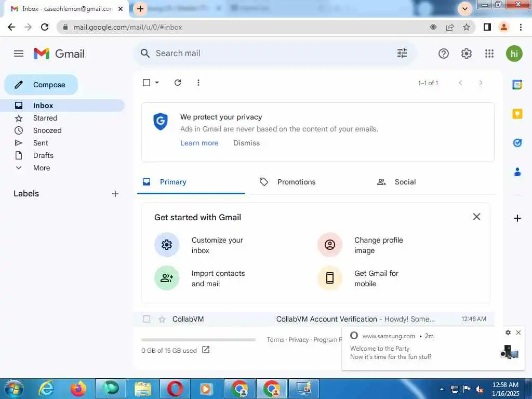The height and width of the screenshot is (399, 532).
Task: Click the Compose button
Action: point(41,85)
